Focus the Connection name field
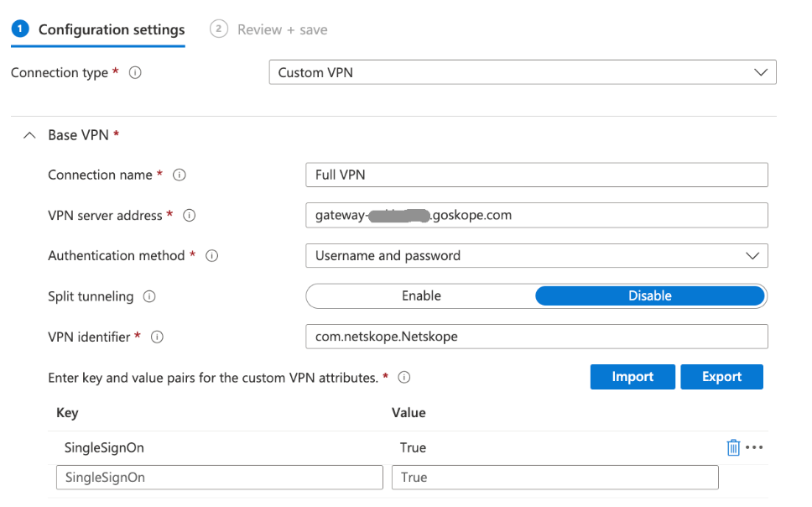Viewport: 812px width, 507px height. coord(537,175)
